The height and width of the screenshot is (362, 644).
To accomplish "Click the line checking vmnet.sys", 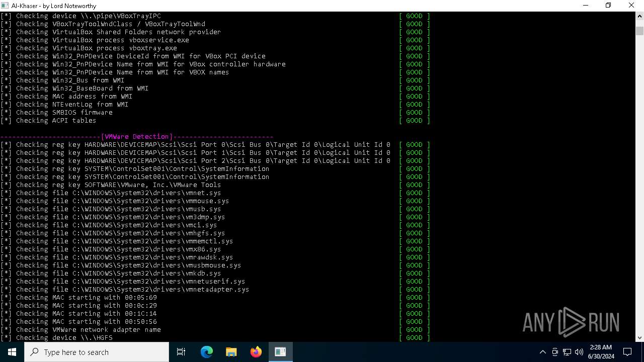I will pos(111,193).
